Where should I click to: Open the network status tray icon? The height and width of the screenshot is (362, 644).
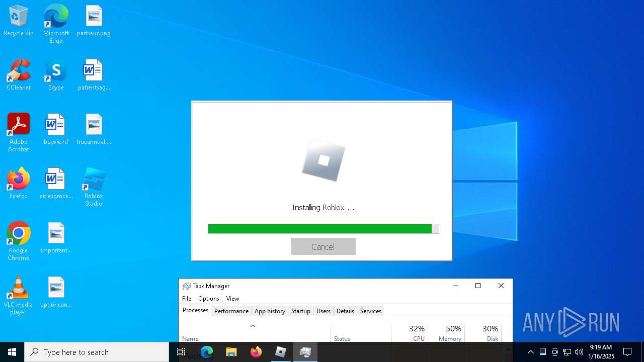click(x=567, y=352)
